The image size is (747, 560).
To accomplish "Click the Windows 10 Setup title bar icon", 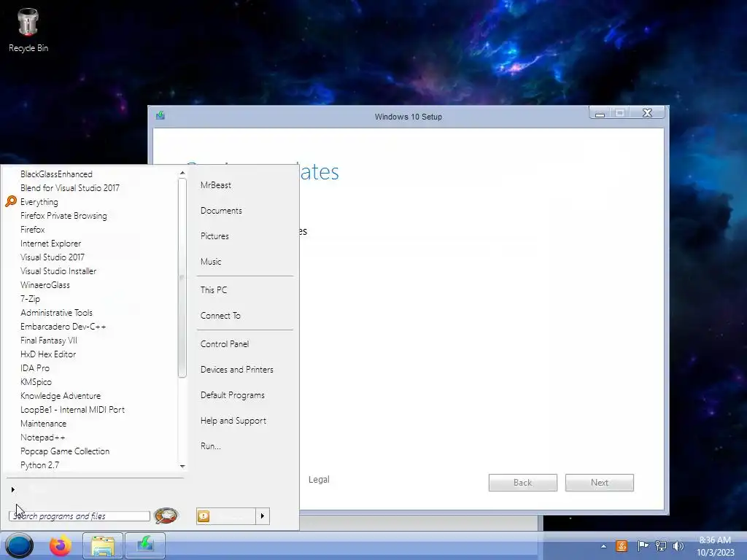I will 160,115.
